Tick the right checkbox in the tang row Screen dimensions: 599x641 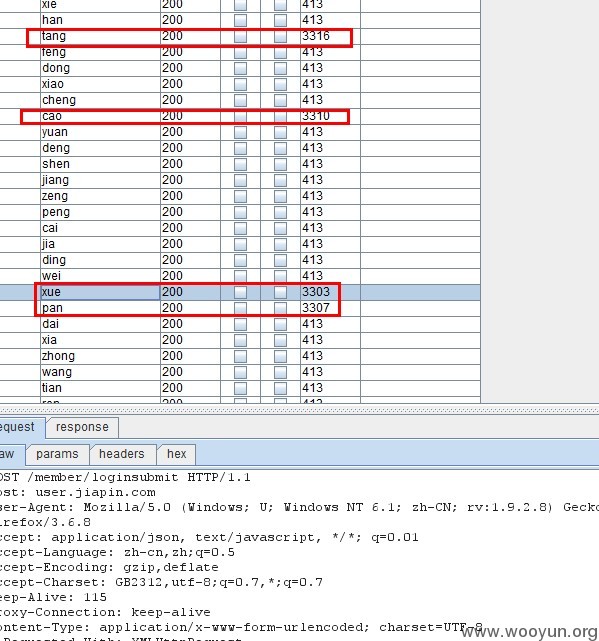tap(280, 36)
